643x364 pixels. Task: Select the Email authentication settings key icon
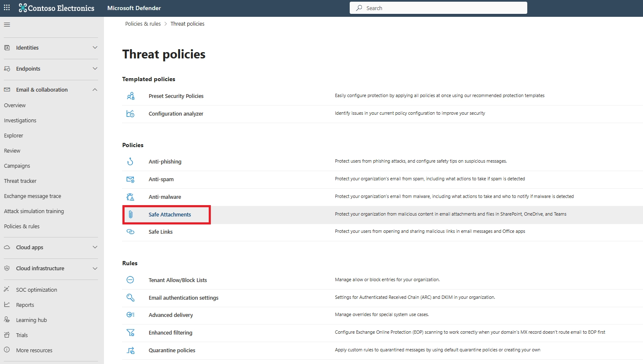pos(130,298)
